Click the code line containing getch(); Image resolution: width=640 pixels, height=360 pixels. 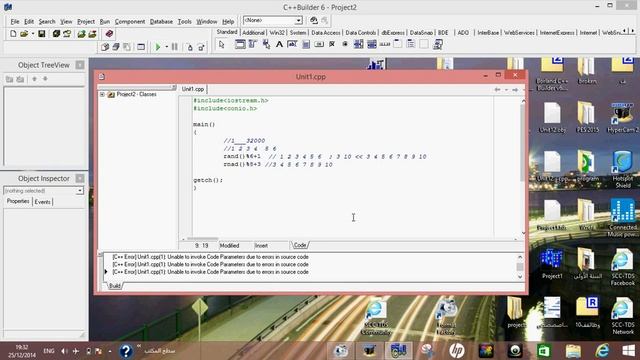208,180
